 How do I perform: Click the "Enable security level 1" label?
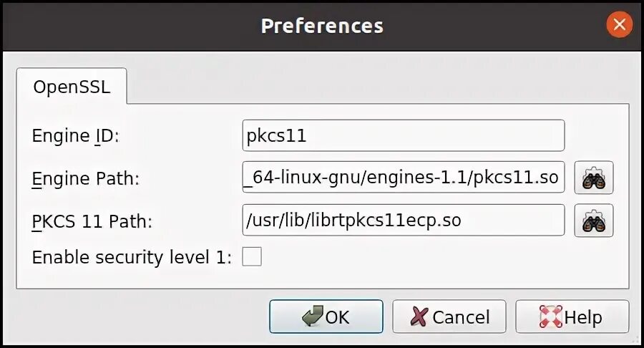[x=132, y=258]
